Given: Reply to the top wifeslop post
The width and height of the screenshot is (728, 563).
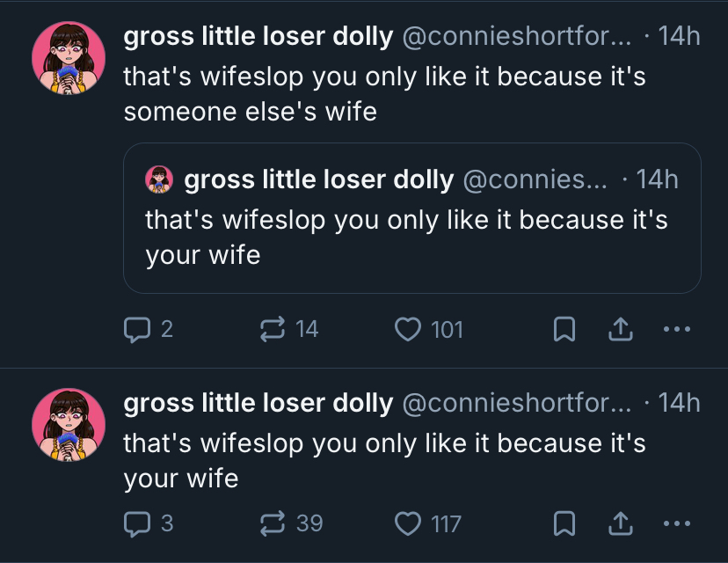Looking at the screenshot, I should pyautogui.click(x=136, y=330).
